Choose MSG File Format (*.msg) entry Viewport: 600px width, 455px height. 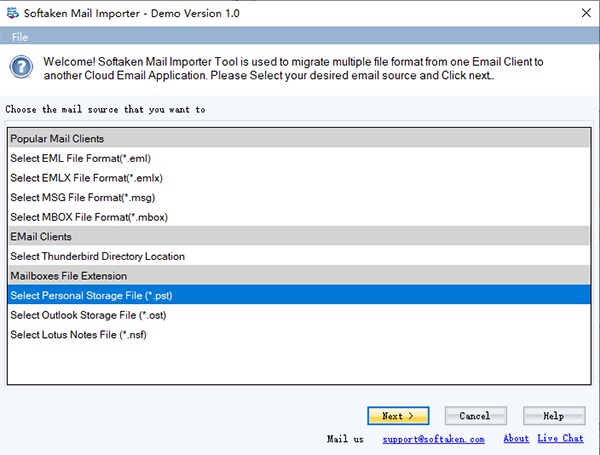point(298,197)
